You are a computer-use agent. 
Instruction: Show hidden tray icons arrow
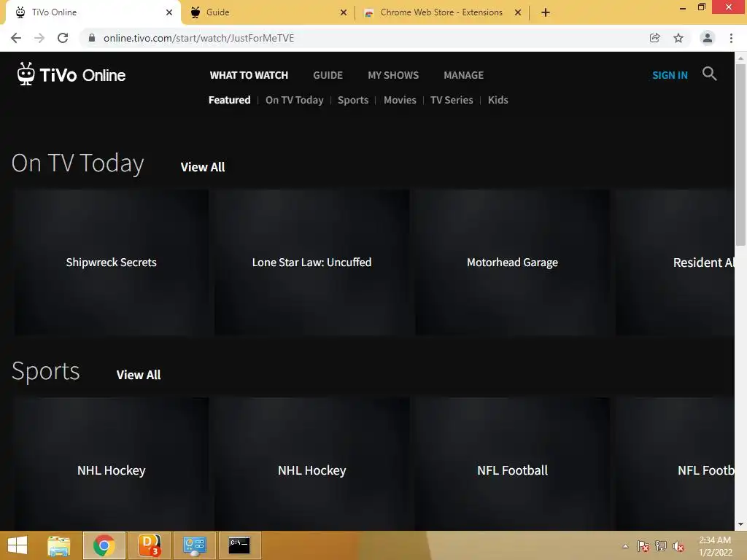625,546
